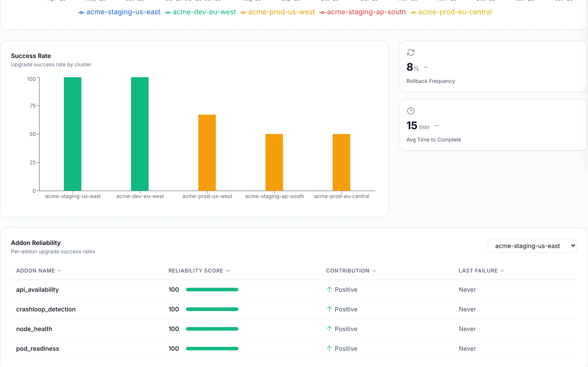Click the clock icon on the Avg Time card

coord(411,111)
